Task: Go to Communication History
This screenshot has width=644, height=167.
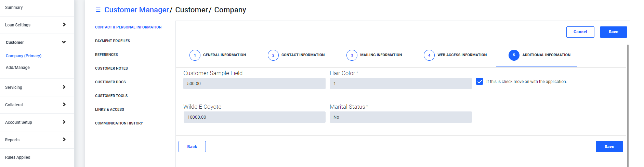Action: [119, 123]
